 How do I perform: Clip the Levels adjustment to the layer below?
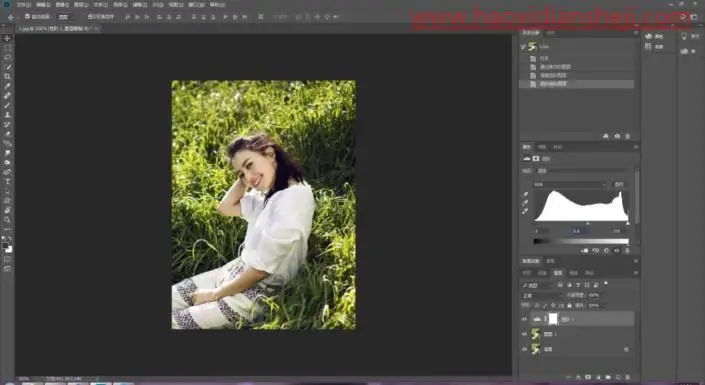[585, 250]
